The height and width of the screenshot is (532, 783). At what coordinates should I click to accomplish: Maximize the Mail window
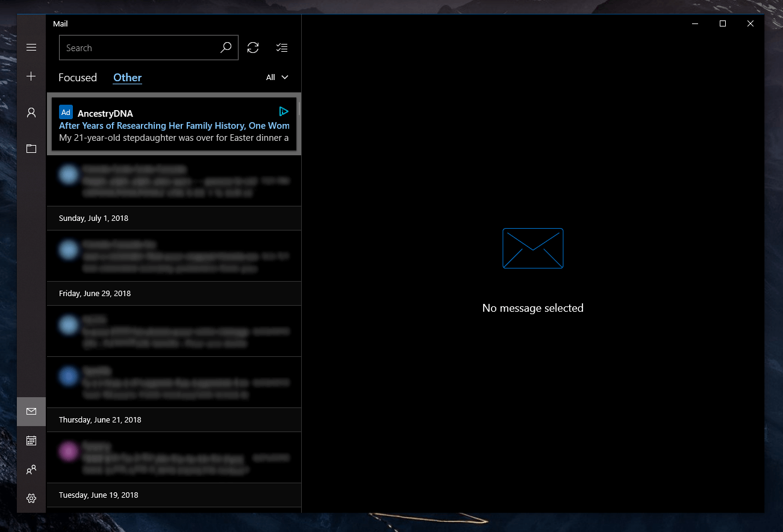coord(723,23)
